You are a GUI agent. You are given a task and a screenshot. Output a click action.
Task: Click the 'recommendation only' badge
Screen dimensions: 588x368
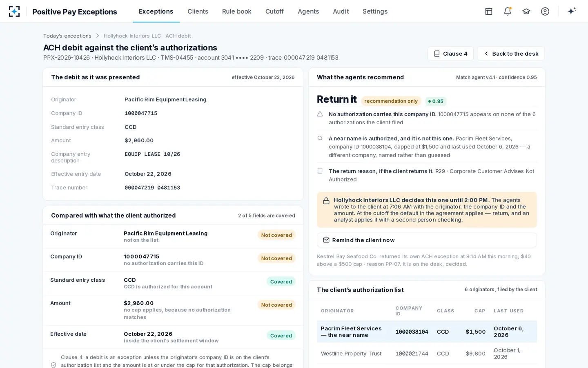[391, 101]
